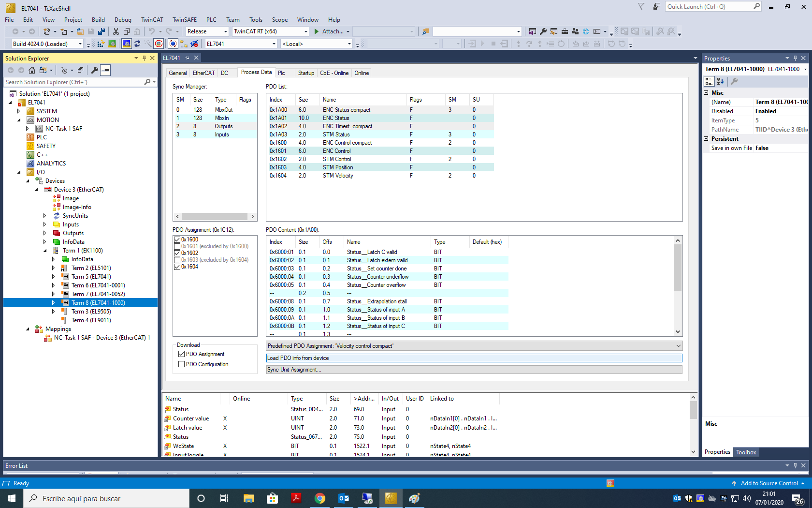Expand the SYSTEM tree node
Image resolution: width=812 pixels, height=508 pixels.
(19, 111)
